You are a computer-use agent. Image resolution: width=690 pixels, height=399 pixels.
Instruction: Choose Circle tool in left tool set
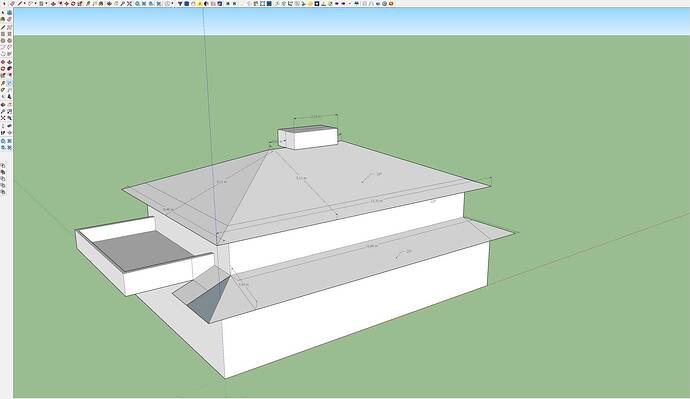pyautogui.click(x=3, y=40)
